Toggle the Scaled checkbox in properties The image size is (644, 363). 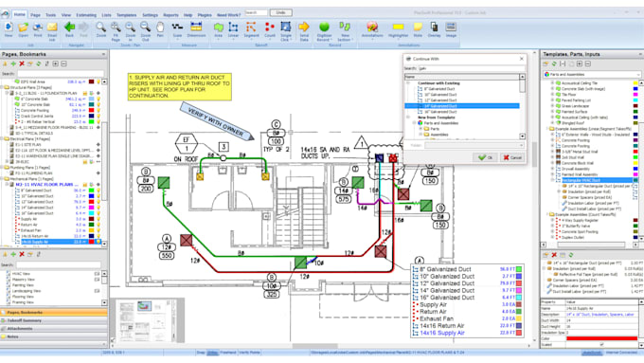pos(602,344)
